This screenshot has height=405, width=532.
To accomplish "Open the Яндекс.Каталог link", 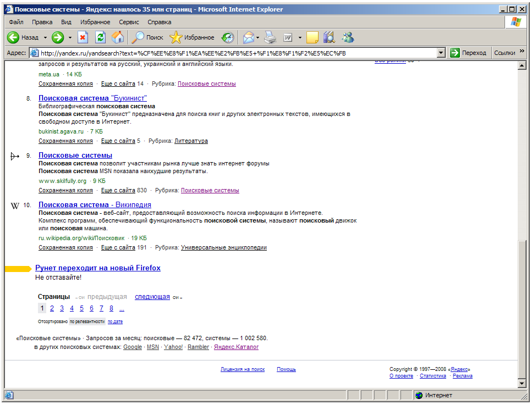I will tap(236, 347).
